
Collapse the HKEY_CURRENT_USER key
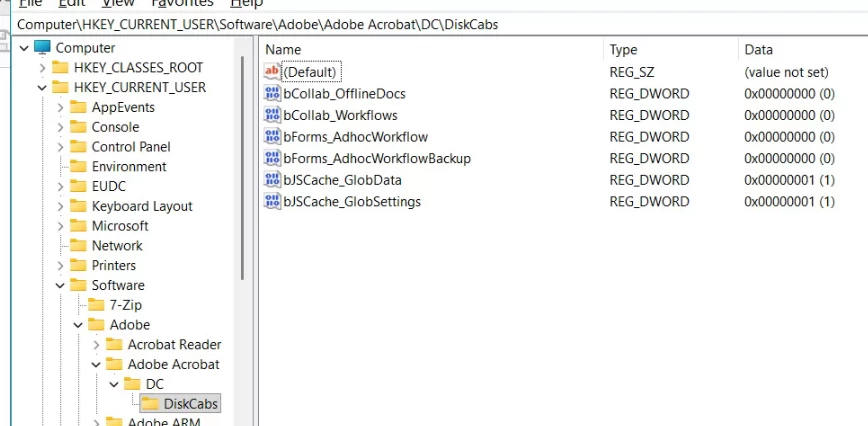tap(42, 87)
